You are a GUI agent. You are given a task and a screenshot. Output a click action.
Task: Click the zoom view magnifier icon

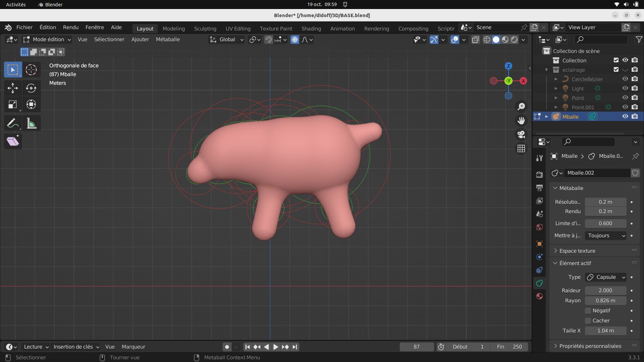click(521, 107)
